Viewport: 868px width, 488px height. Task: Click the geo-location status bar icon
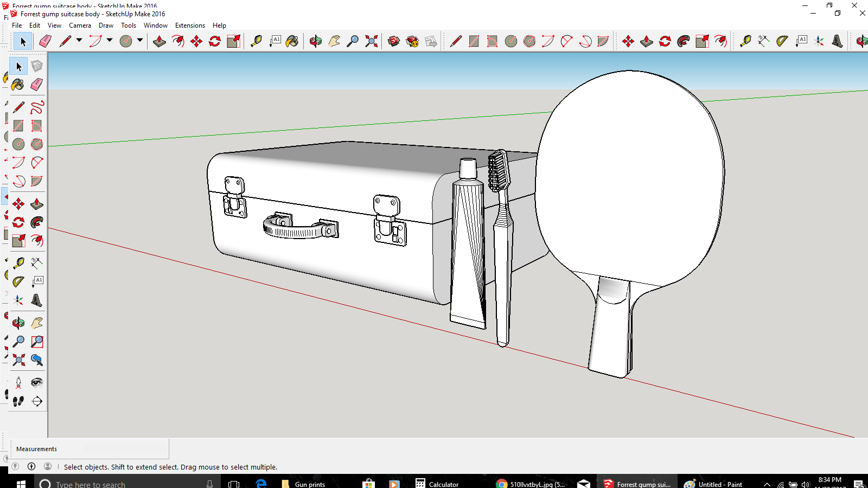point(15,466)
